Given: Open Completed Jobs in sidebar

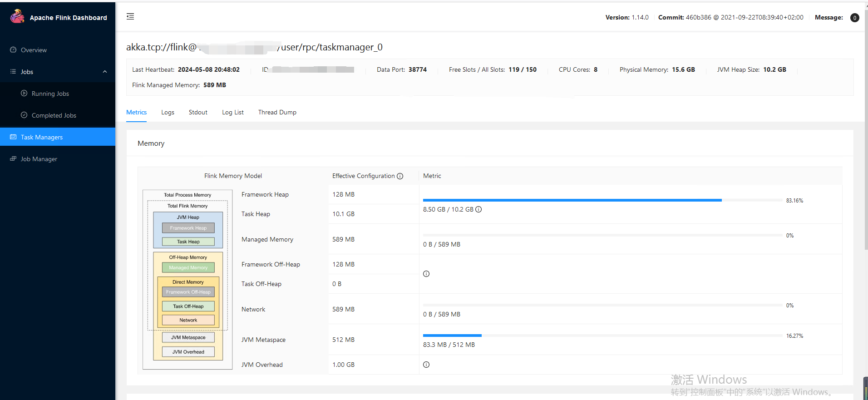Looking at the screenshot, I should point(54,115).
